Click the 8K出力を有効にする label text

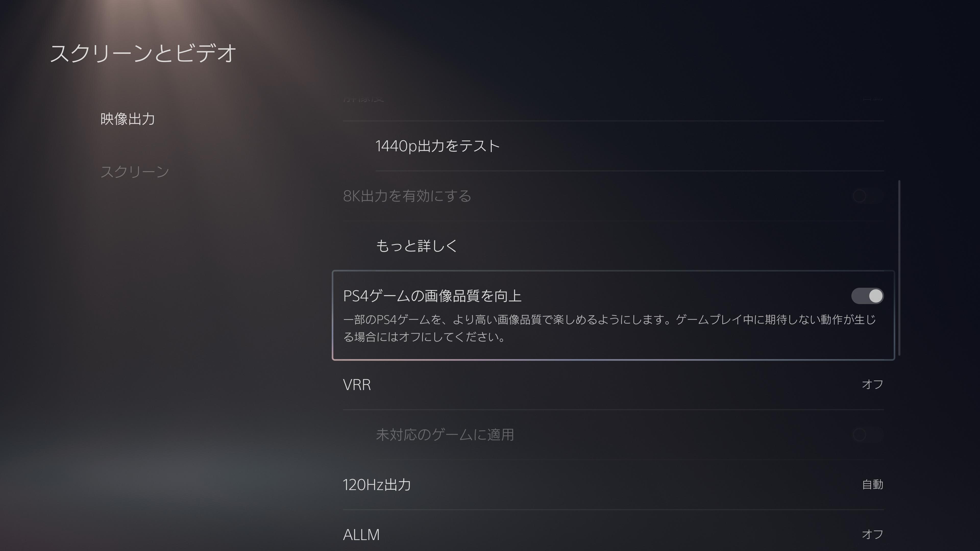(x=407, y=196)
